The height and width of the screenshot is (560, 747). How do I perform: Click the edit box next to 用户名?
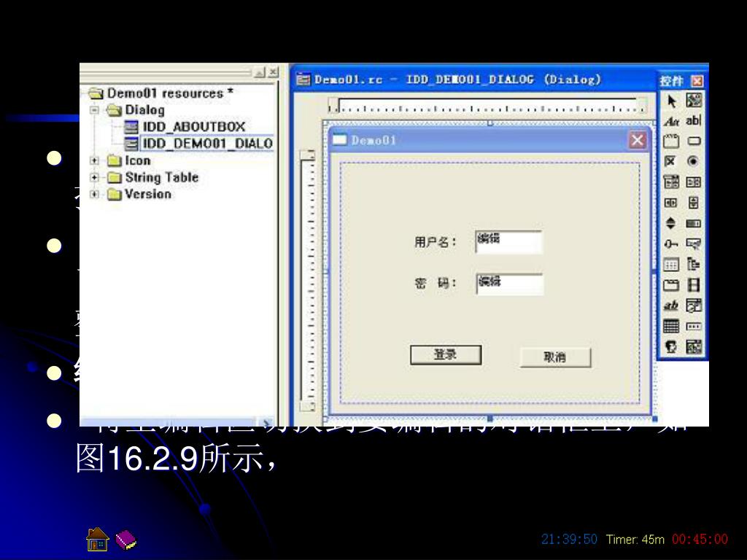click(508, 242)
